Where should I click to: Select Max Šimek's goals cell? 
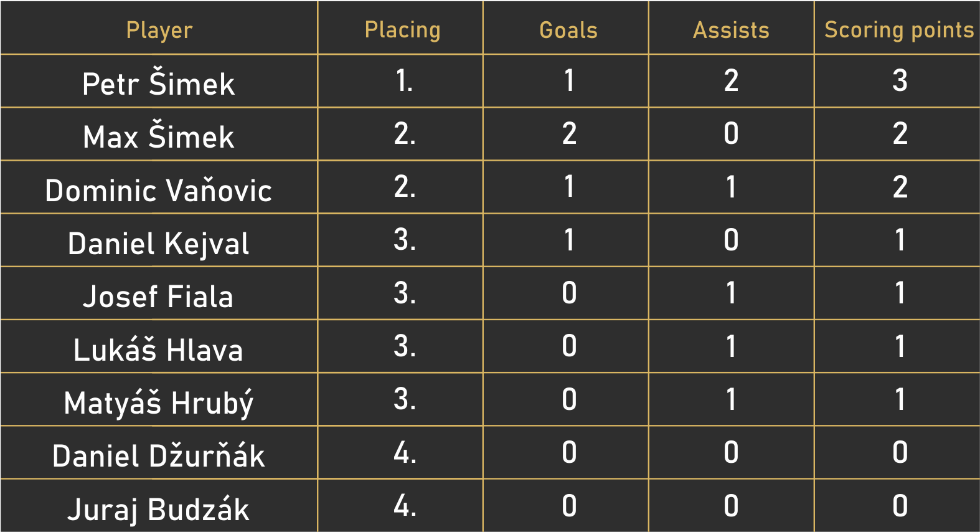[x=568, y=134]
